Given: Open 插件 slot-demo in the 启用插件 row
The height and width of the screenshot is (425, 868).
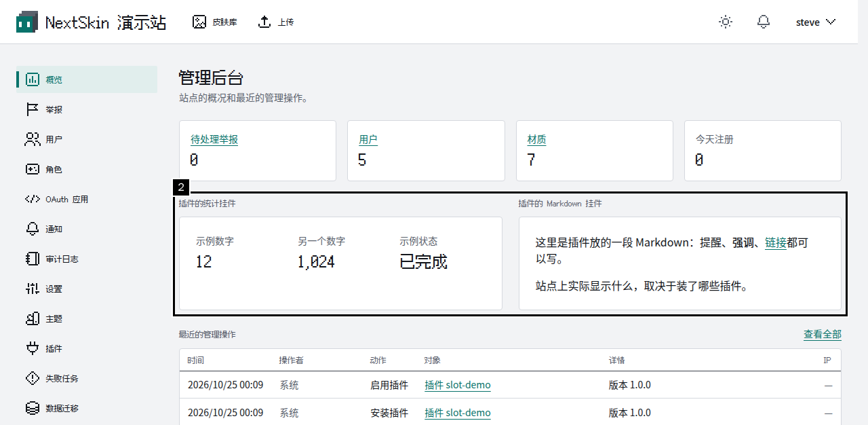Looking at the screenshot, I should click(x=458, y=385).
